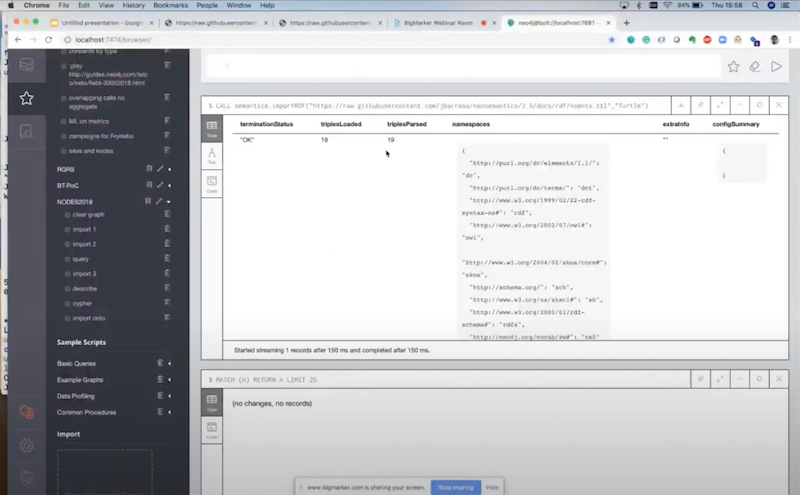Expand the BT-PoC favorites folder

point(169,185)
